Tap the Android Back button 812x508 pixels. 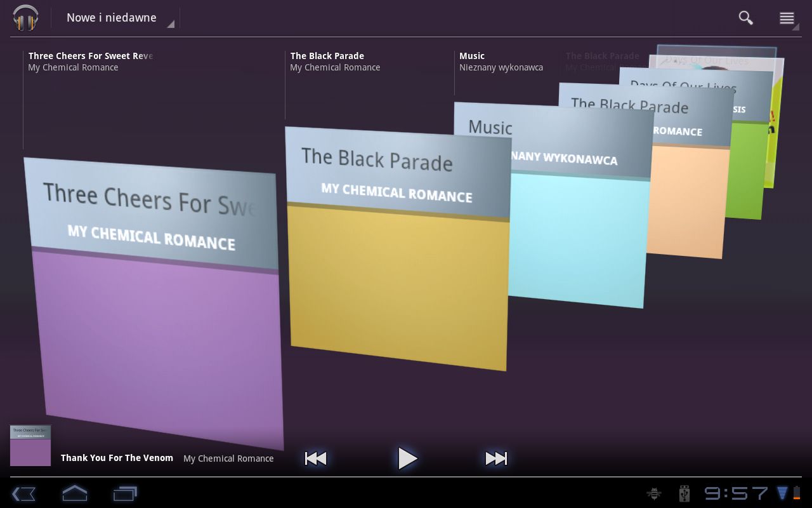click(x=23, y=493)
